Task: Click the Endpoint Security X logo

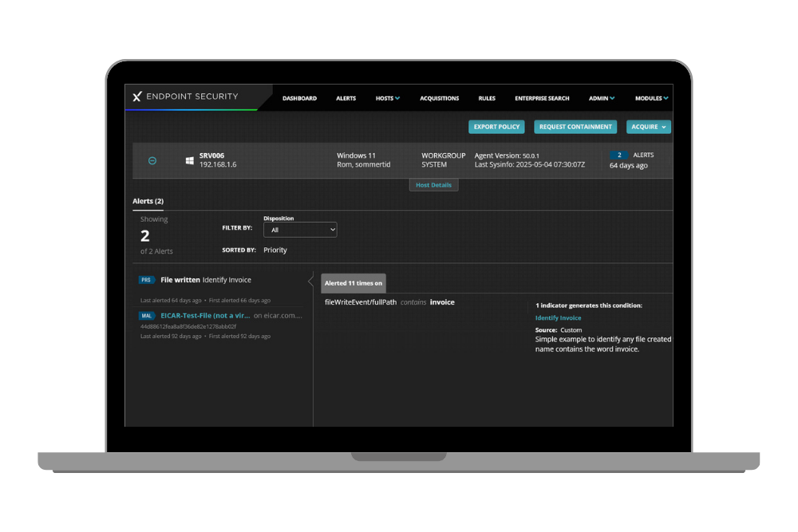Action: click(137, 97)
